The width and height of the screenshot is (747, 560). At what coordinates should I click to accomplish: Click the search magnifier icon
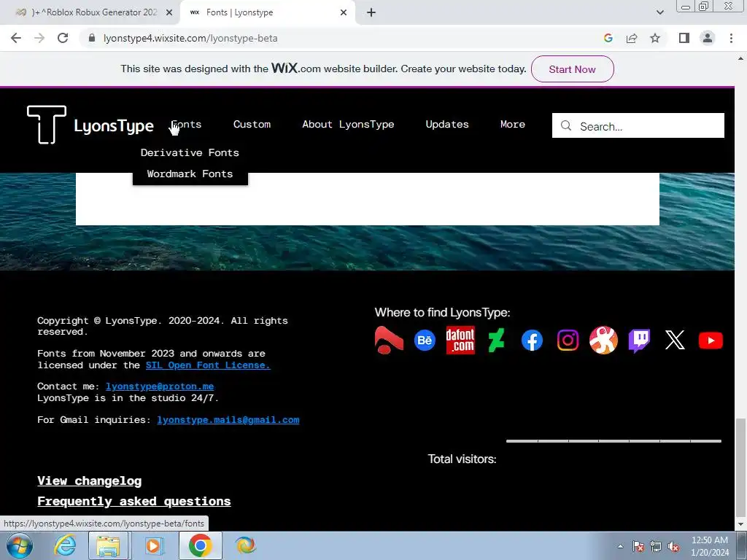[x=565, y=125]
